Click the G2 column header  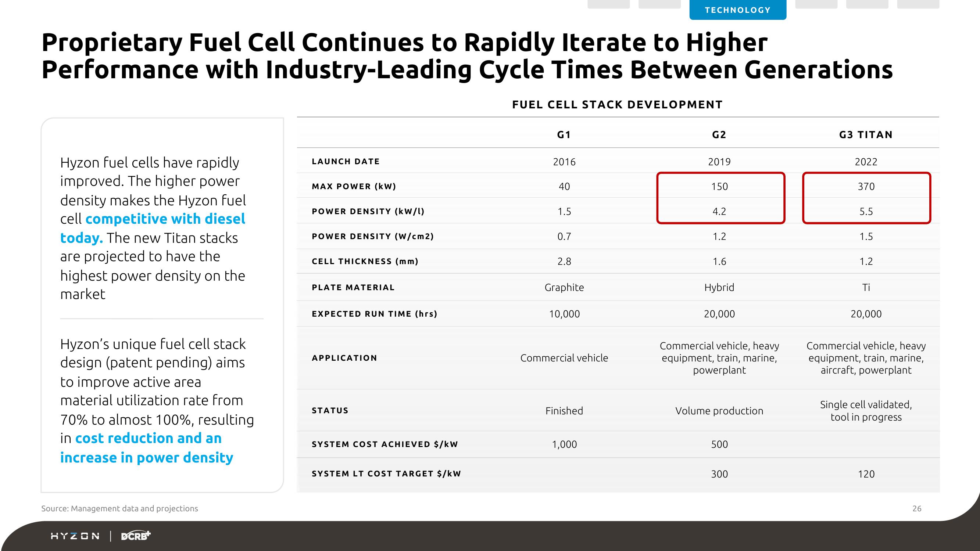click(x=719, y=134)
